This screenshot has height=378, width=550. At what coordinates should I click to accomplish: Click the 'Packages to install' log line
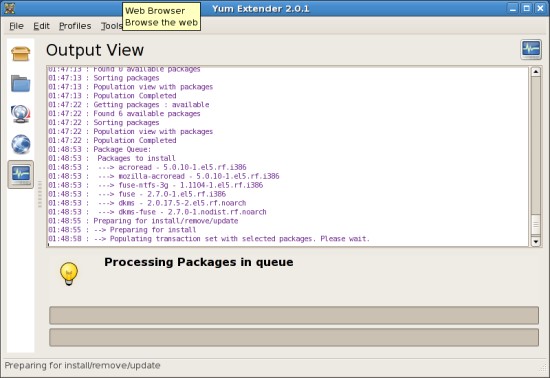[112, 158]
